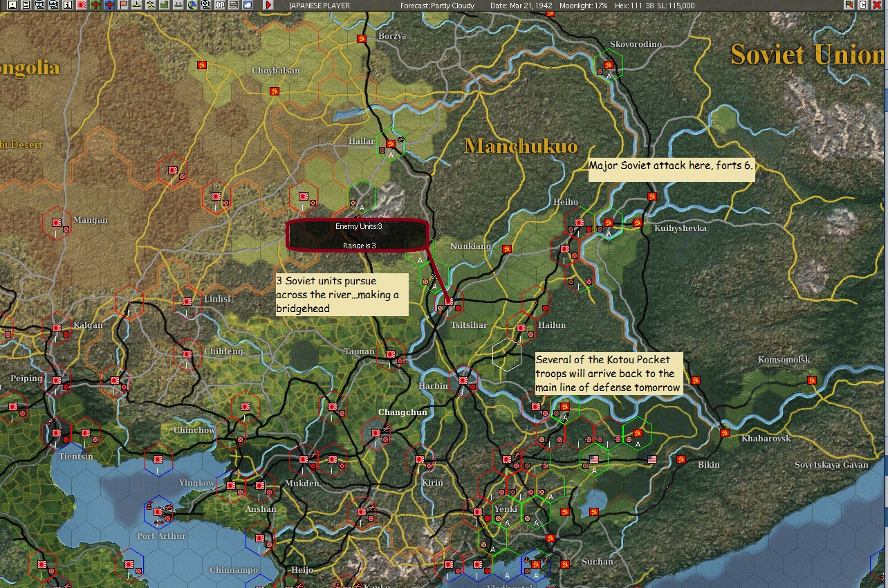This screenshot has height=588, width=888.
Task: Click the 'Sovetskaya Gavan' city label
Action: (x=831, y=465)
